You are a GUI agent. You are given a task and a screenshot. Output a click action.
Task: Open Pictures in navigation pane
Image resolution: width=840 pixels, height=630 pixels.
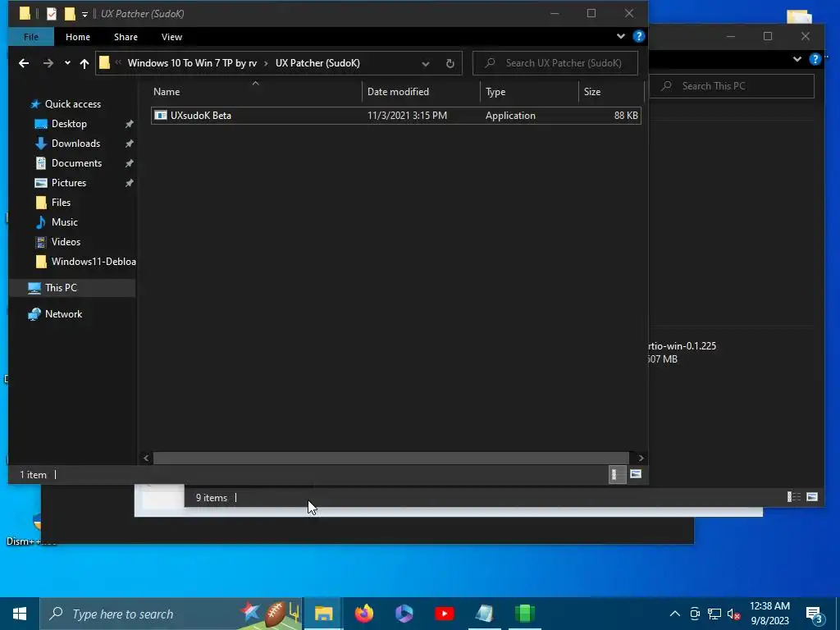click(x=69, y=183)
